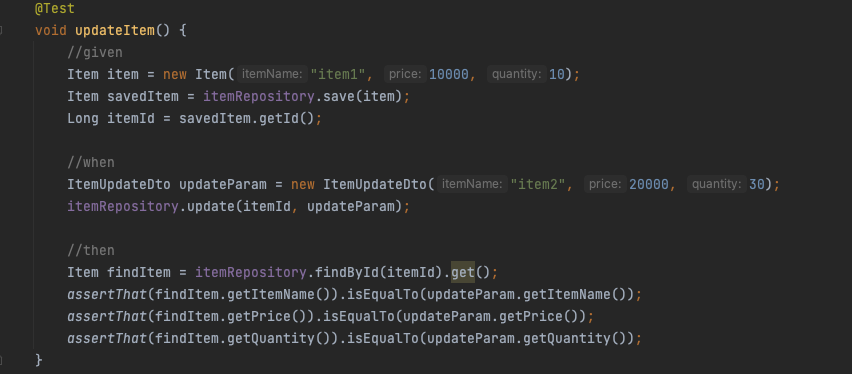
Task: Click the highlighted get() call
Action: pyautogui.click(x=463, y=272)
